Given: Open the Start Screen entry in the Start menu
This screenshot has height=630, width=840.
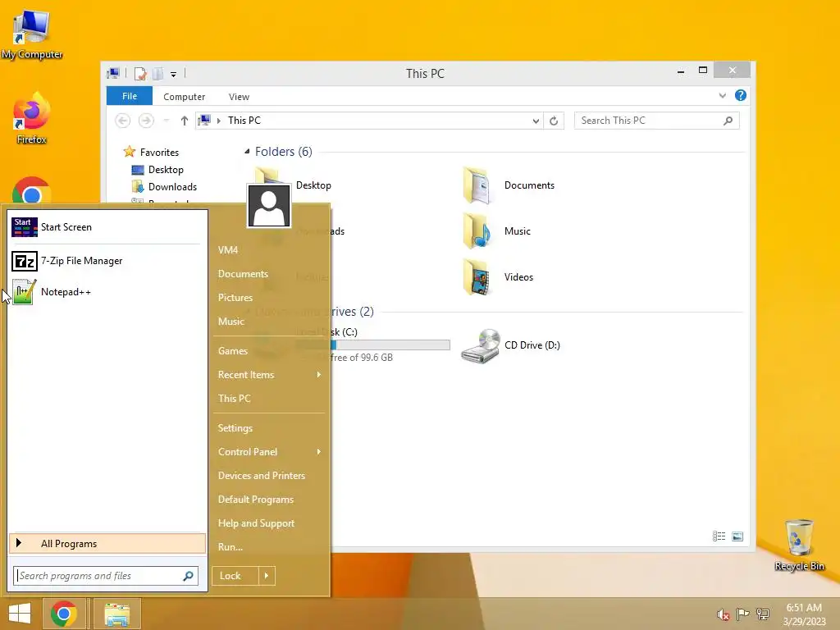Looking at the screenshot, I should [x=107, y=227].
